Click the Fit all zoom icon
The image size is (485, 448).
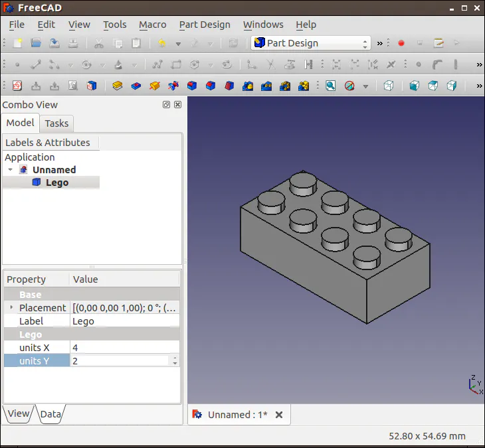coord(330,86)
